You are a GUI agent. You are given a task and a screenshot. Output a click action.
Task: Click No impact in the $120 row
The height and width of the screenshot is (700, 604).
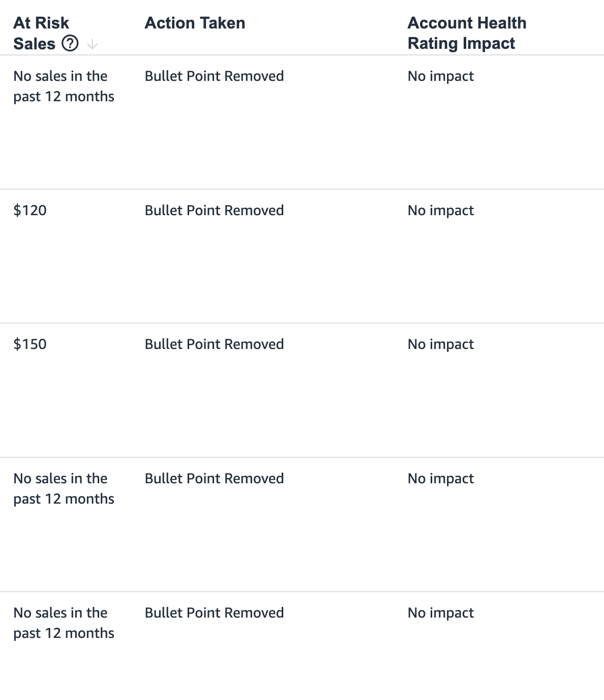pos(440,210)
